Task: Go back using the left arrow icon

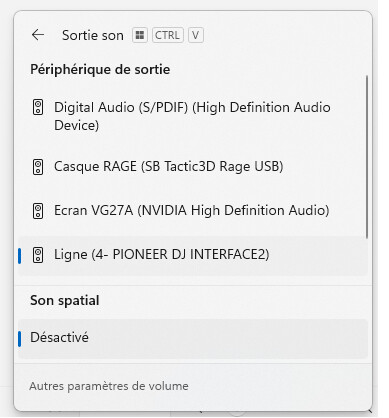Action: [x=38, y=35]
